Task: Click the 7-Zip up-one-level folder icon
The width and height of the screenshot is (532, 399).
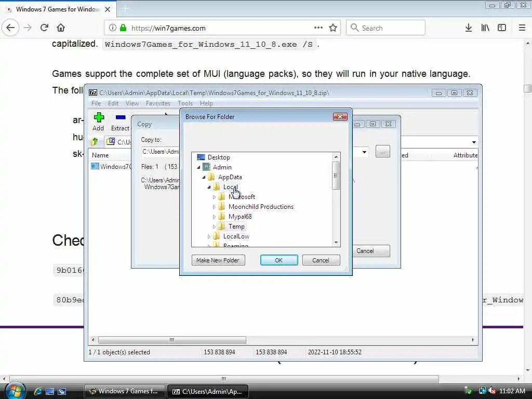Action: coord(95,141)
